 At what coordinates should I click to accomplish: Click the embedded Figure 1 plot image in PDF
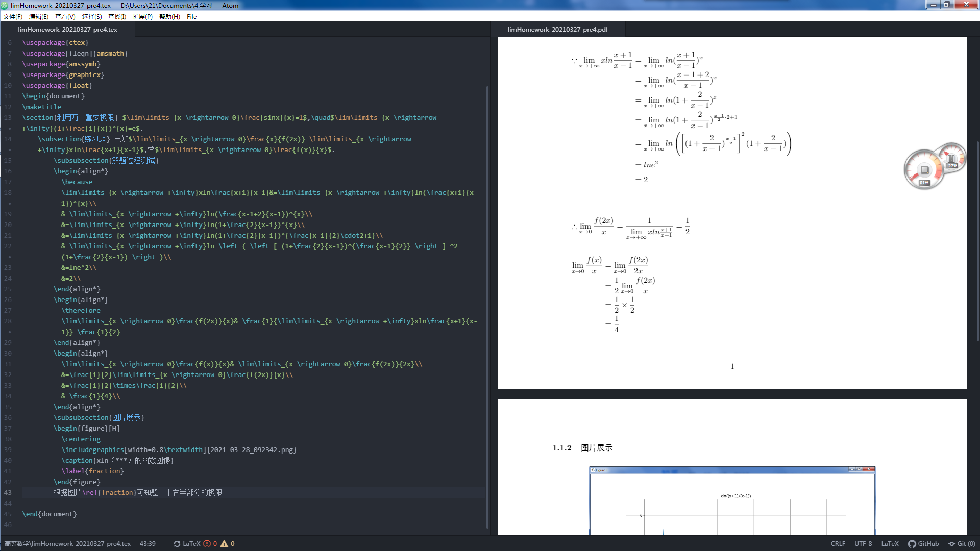point(732,500)
